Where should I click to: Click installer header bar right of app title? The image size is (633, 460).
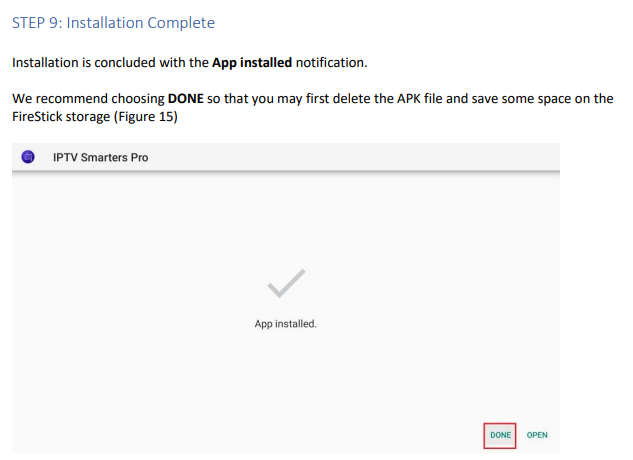[x=353, y=157]
